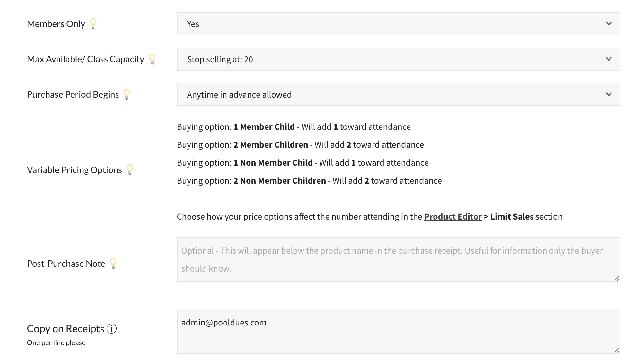The height and width of the screenshot is (364, 632).
Task: Click into the Post-Purchase Note text area
Action: tap(398, 259)
